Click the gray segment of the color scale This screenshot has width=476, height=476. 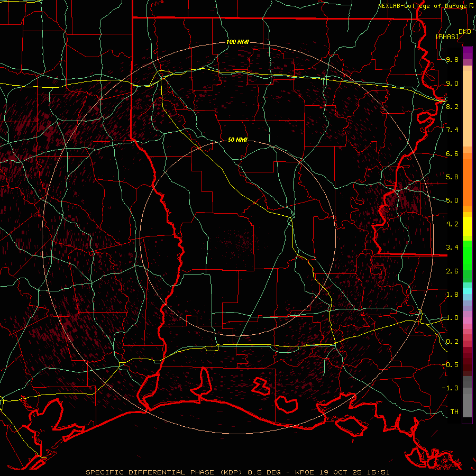[467, 396]
